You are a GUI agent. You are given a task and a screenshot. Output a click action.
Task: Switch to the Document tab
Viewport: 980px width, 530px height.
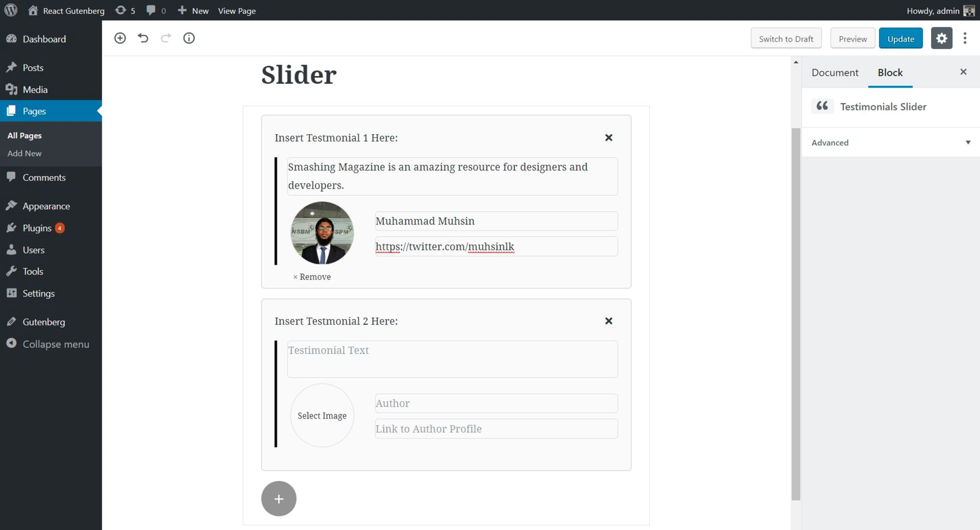coord(834,72)
